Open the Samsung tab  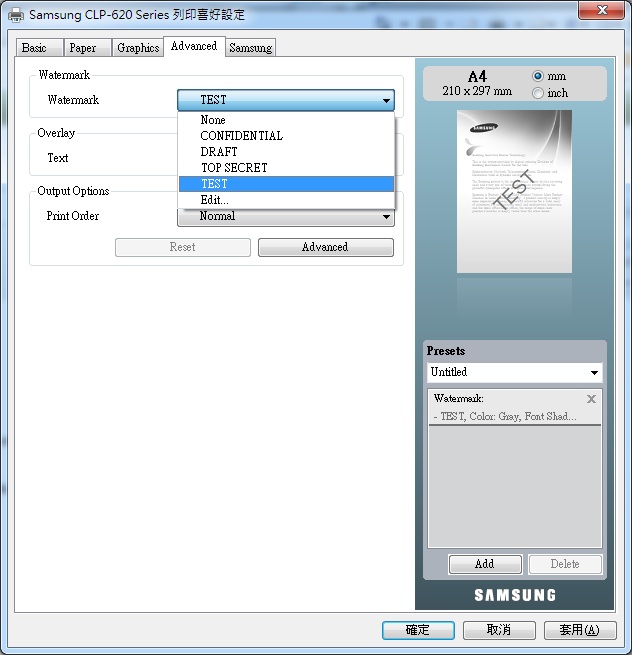[x=251, y=48]
